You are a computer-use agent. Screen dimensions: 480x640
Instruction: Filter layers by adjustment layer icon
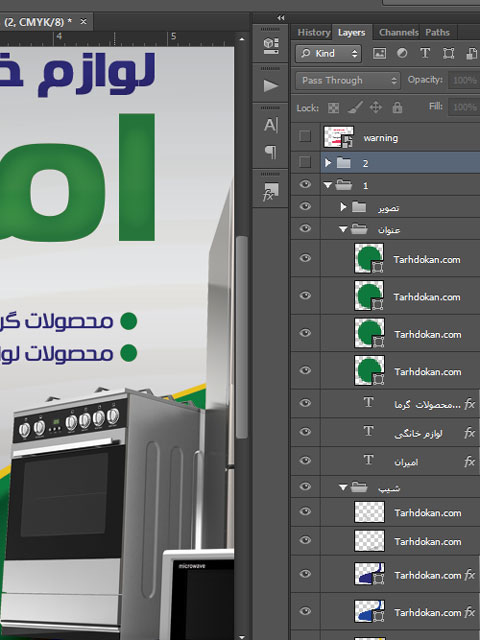point(402,53)
